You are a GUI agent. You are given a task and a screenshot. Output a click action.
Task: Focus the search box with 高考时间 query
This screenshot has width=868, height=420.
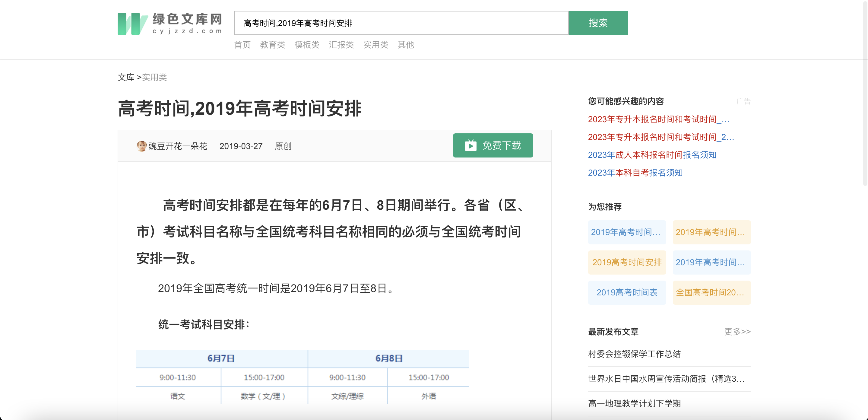[401, 23]
